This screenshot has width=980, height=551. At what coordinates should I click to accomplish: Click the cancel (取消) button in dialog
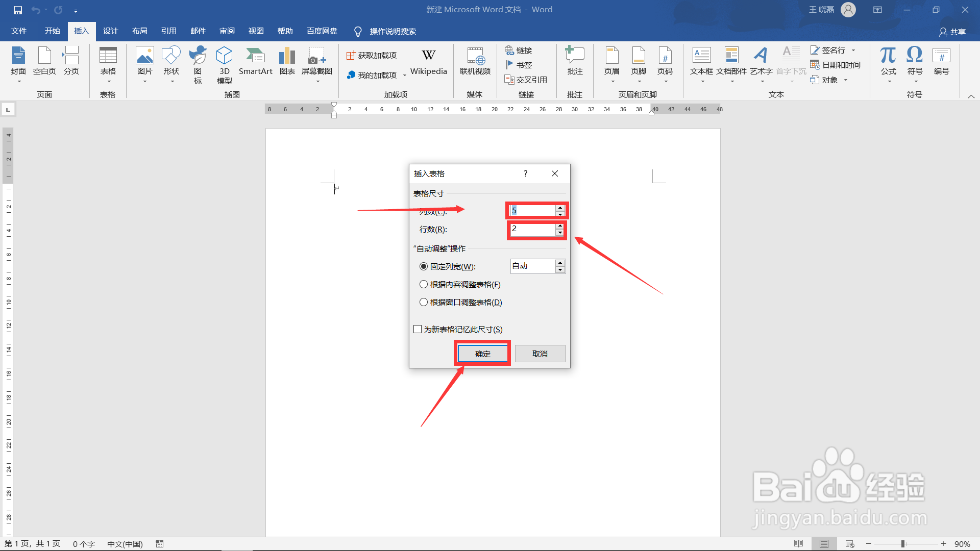(x=540, y=354)
